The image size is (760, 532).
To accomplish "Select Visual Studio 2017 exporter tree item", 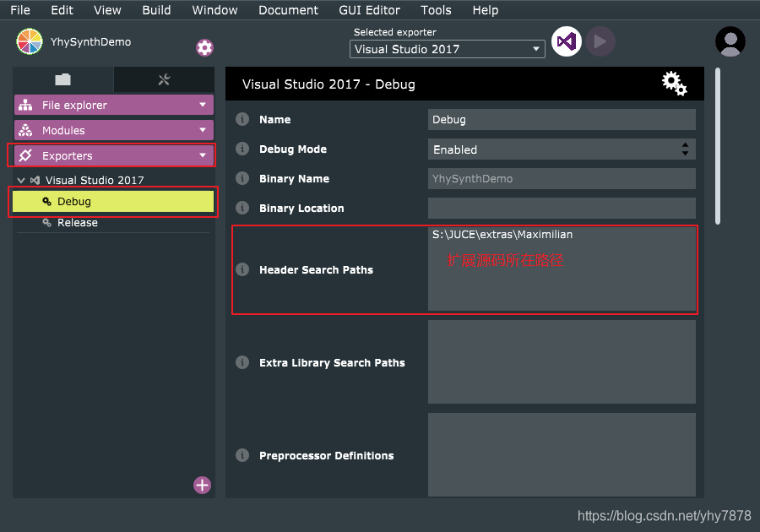I will 95,180.
